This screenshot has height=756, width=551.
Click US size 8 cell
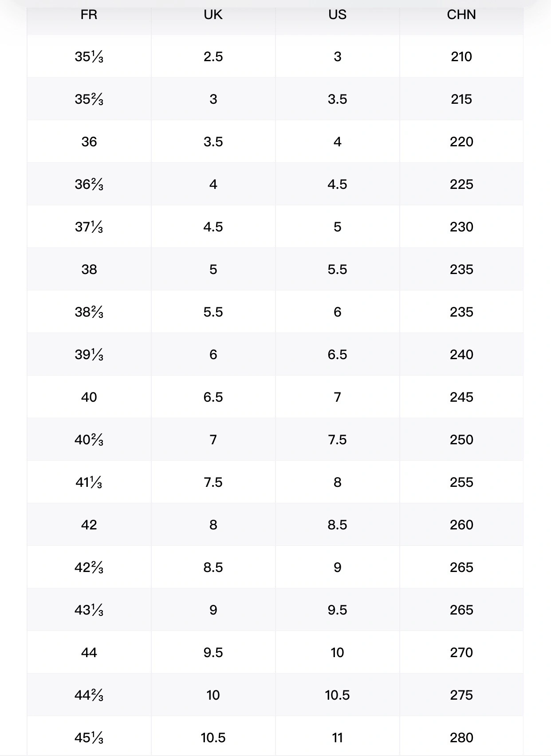[337, 482]
